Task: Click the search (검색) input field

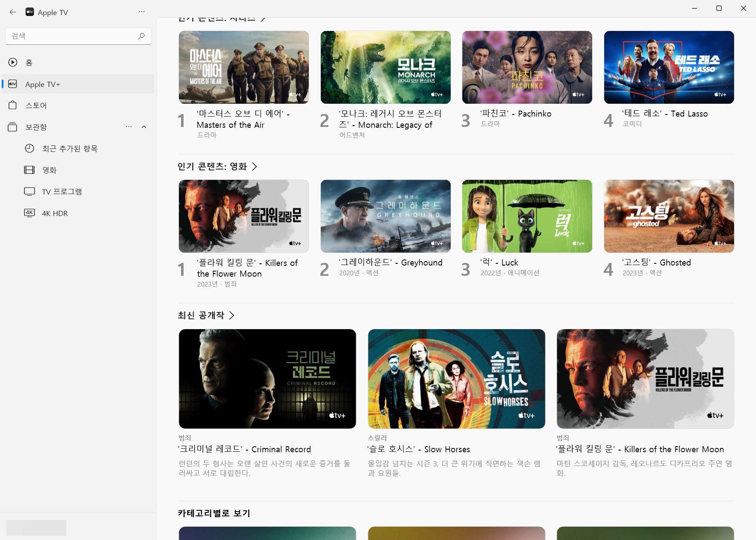Action: [x=78, y=36]
